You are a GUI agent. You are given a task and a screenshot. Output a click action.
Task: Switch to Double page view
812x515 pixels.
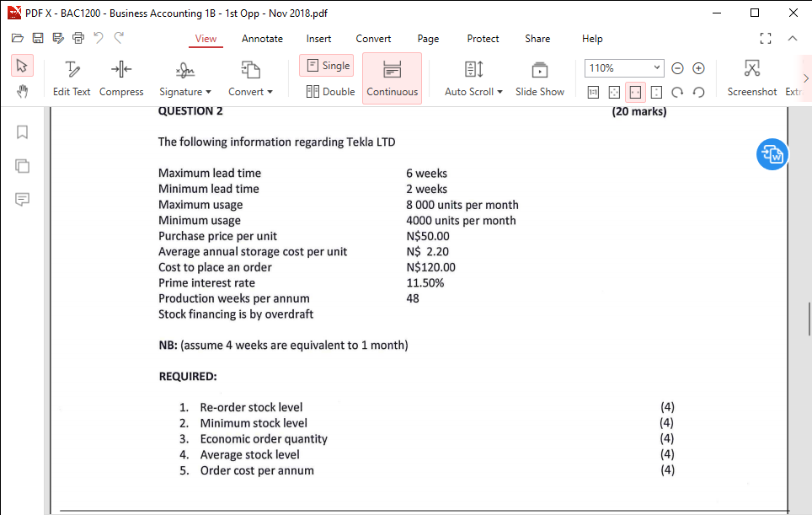coord(330,92)
